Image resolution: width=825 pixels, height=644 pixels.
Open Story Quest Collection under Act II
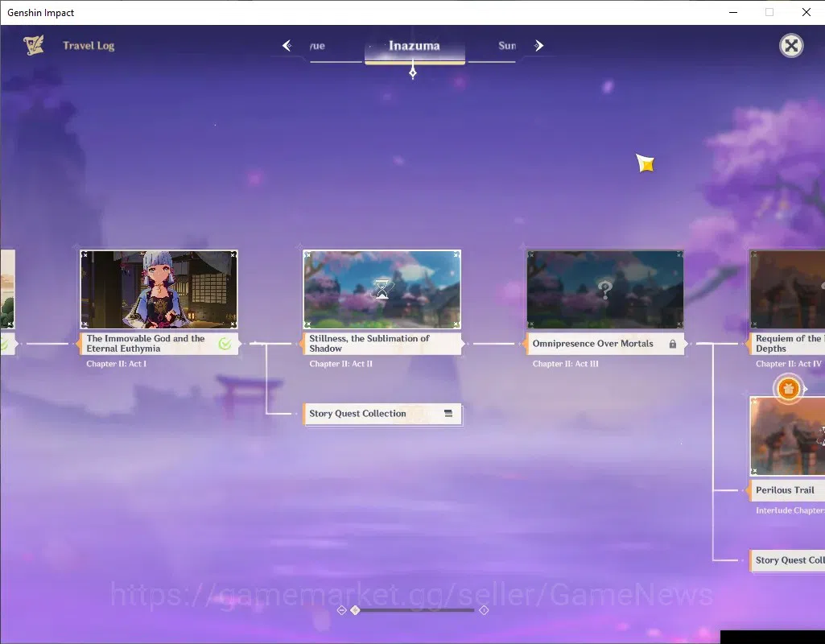[x=382, y=414]
